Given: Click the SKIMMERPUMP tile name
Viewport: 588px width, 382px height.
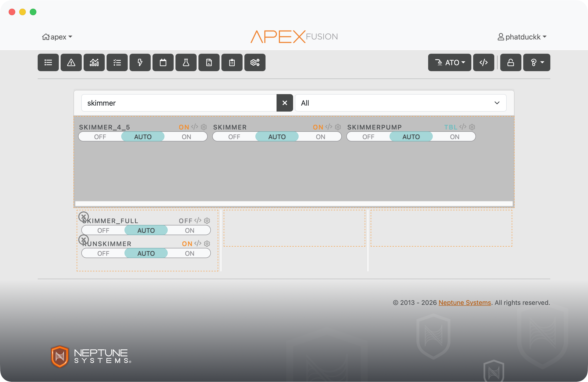Looking at the screenshot, I should [375, 127].
